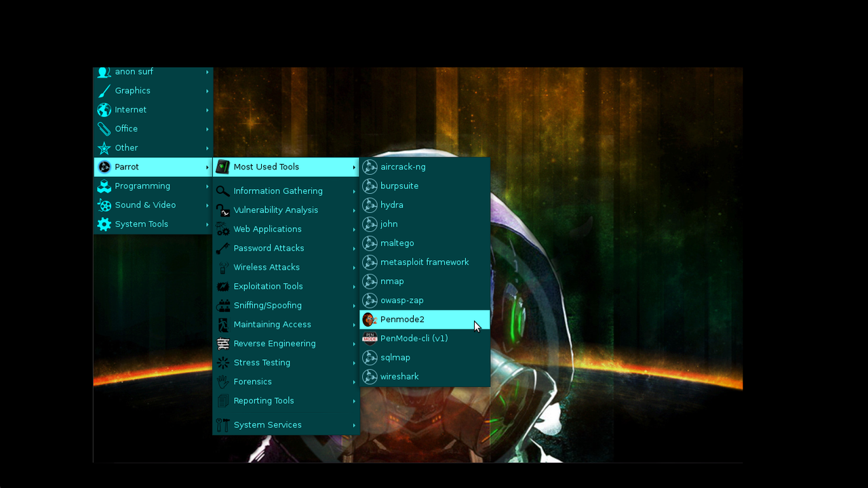Launch burpsuite from the tools list

pyautogui.click(x=425, y=186)
